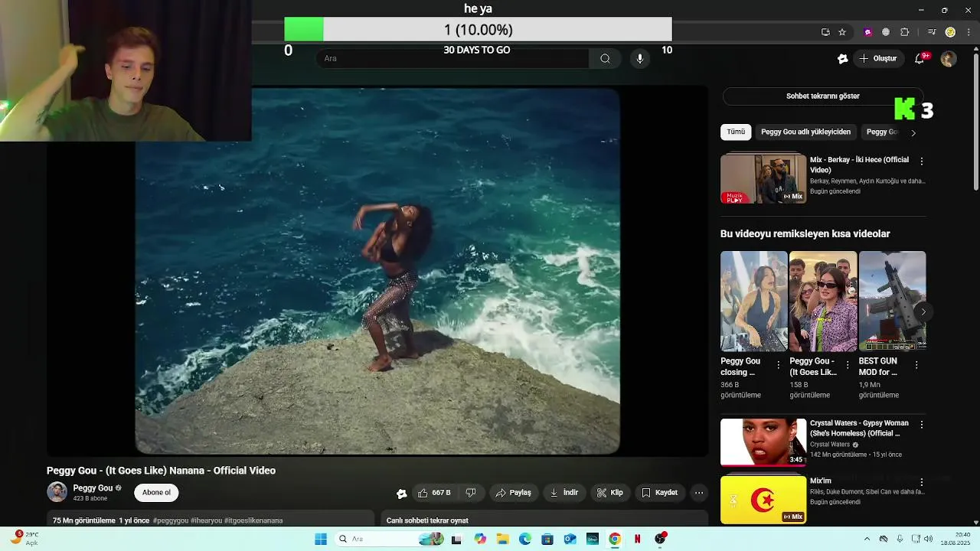
Task: Click the Peggy Gou video player
Action: (x=377, y=271)
